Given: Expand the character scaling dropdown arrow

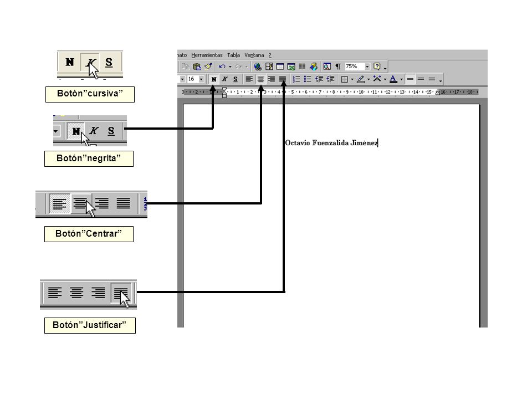Looking at the screenshot, I should pos(385,79).
